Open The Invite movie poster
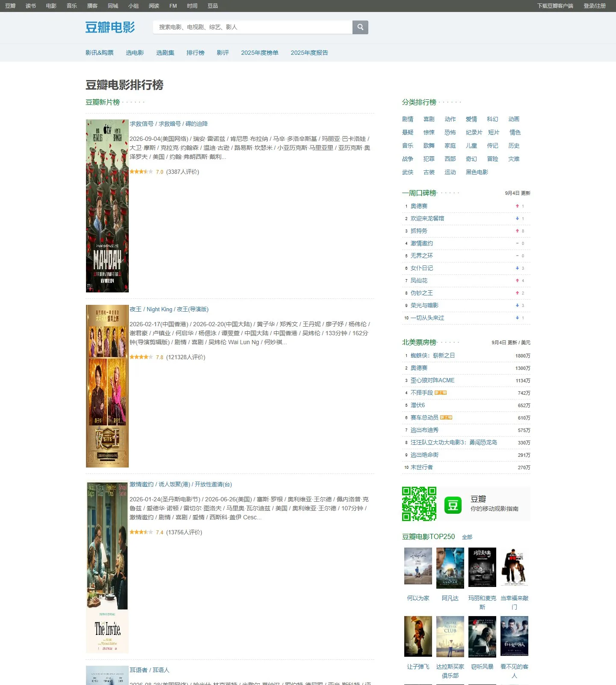The height and width of the screenshot is (685, 616). point(107,566)
